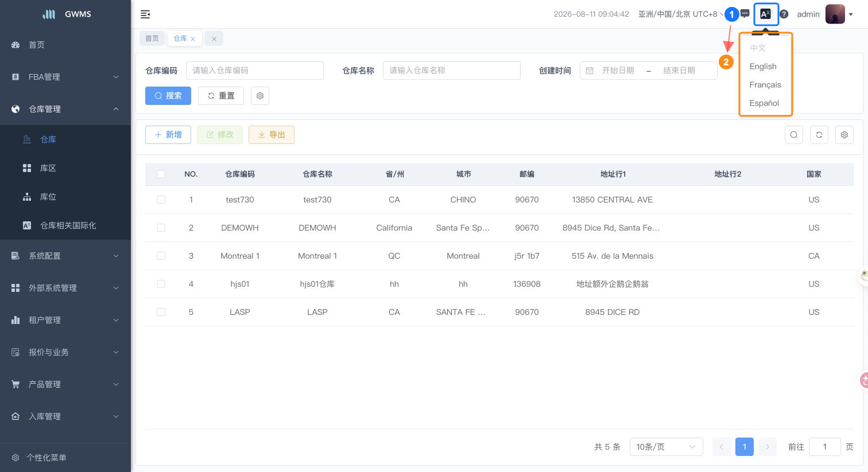Switch to the 仓库 tab

coord(180,38)
